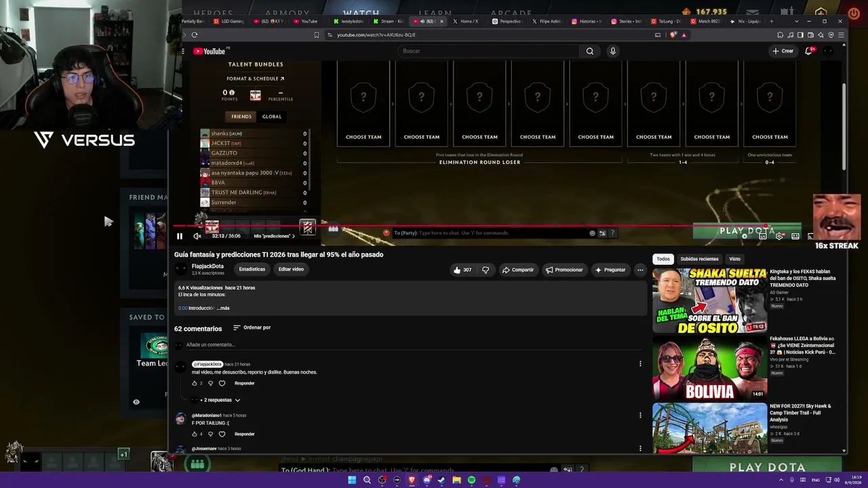The width and height of the screenshot is (868, 488).
Task: Like the FlapjackDota pinned comment
Action: click(195, 384)
